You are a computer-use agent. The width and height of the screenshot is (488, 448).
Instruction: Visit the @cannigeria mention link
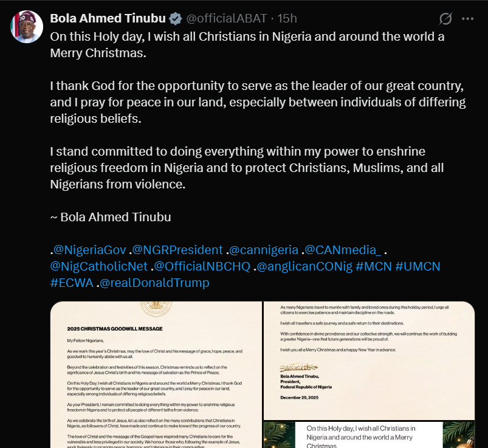tap(264, 250)
